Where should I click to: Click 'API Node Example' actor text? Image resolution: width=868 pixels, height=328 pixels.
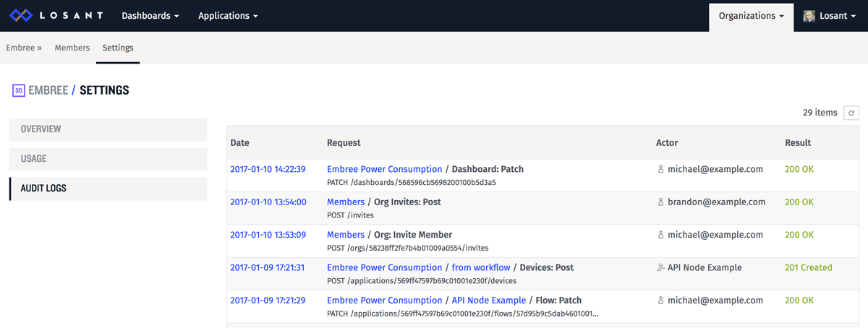pos(705,268)
